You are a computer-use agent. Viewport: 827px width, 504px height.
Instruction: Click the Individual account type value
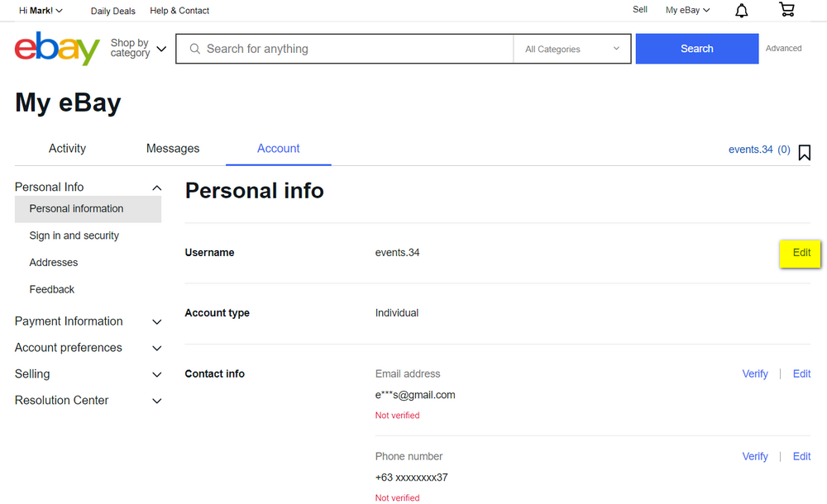[x=397, y=313]
